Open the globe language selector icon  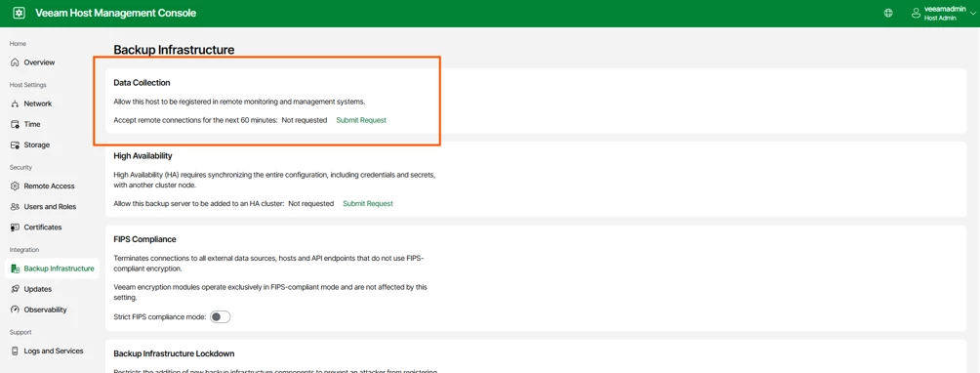tap(888, 13)
